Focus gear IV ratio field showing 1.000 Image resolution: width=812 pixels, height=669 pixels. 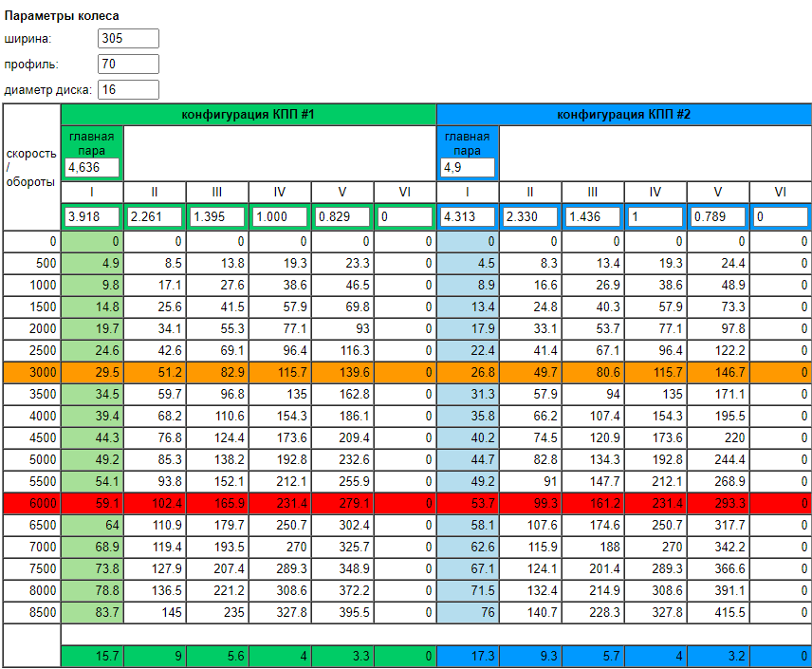point(280,216)
